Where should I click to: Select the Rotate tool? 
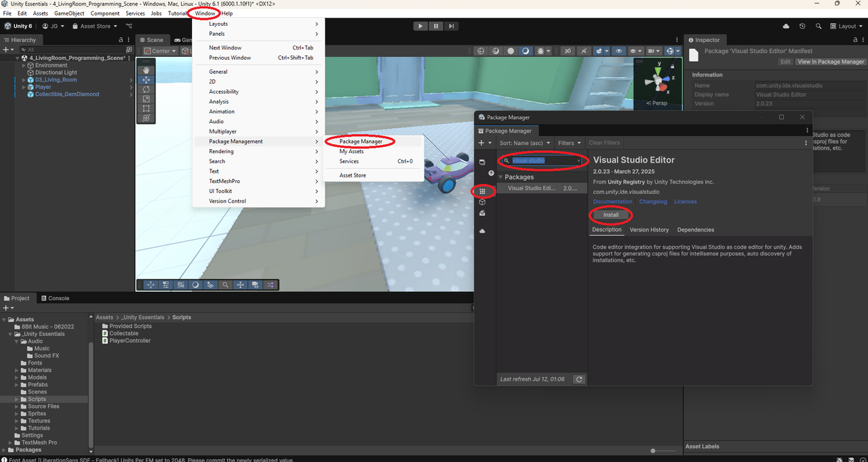coord(146,89)
